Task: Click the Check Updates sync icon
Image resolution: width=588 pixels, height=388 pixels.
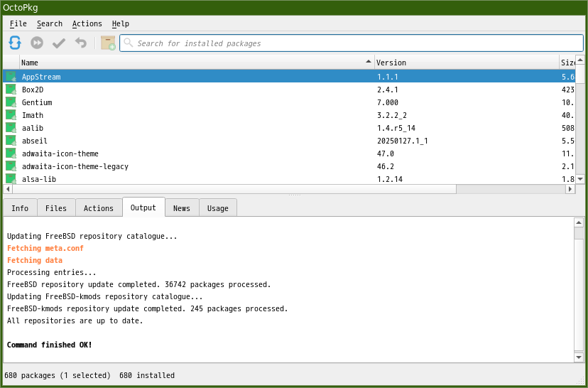Action: pos(15,43)
